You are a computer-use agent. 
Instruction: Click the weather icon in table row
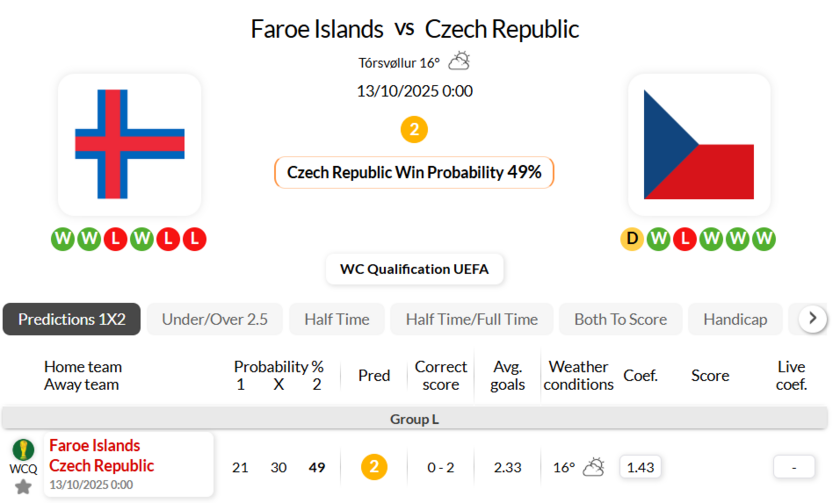[594, 467]
